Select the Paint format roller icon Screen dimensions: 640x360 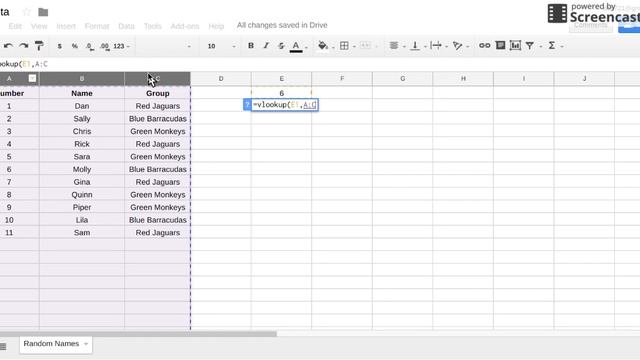(39, 46)
